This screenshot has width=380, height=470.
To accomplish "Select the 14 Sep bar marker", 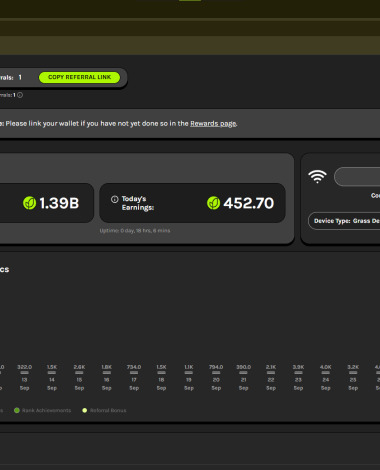I will click(x=52, y=373).
